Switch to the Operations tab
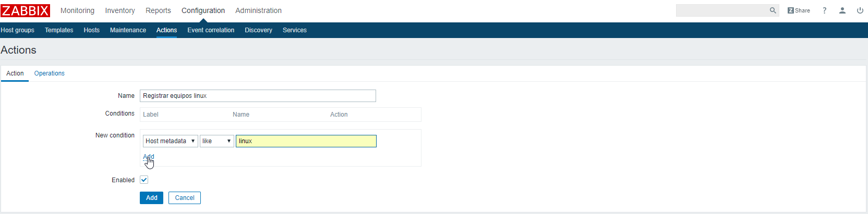Screen dimensions: 868x214 click(x=50, y=73)
